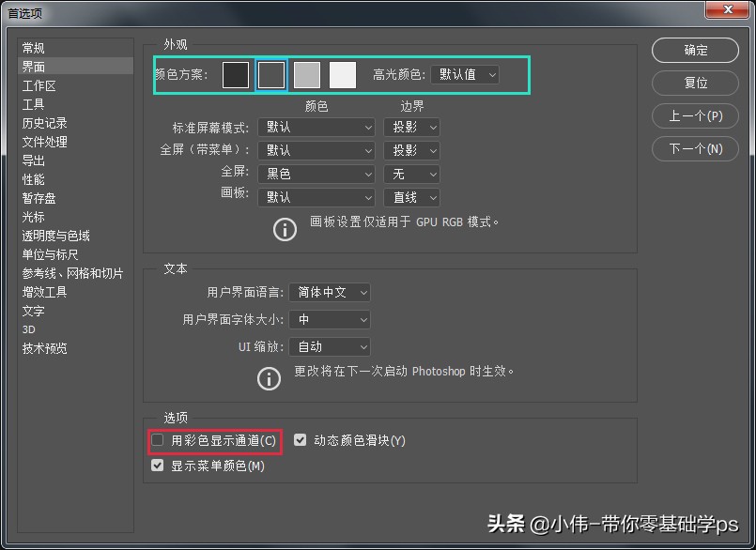Uncheck 显示菜单颜色 option

[x=157, y=465]
